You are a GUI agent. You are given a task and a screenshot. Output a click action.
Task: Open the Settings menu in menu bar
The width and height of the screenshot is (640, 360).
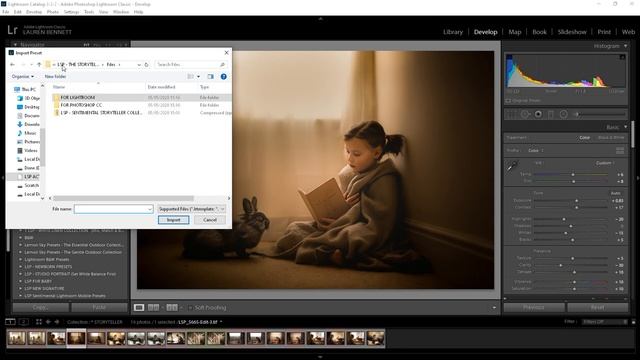coord(71,12)
